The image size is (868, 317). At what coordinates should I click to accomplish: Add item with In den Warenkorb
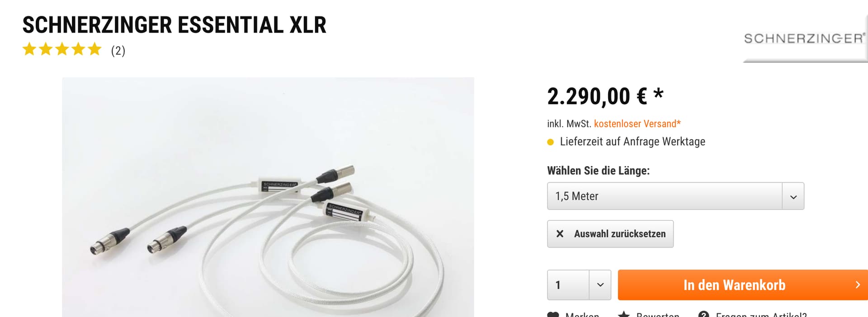(x=743, y=285)
